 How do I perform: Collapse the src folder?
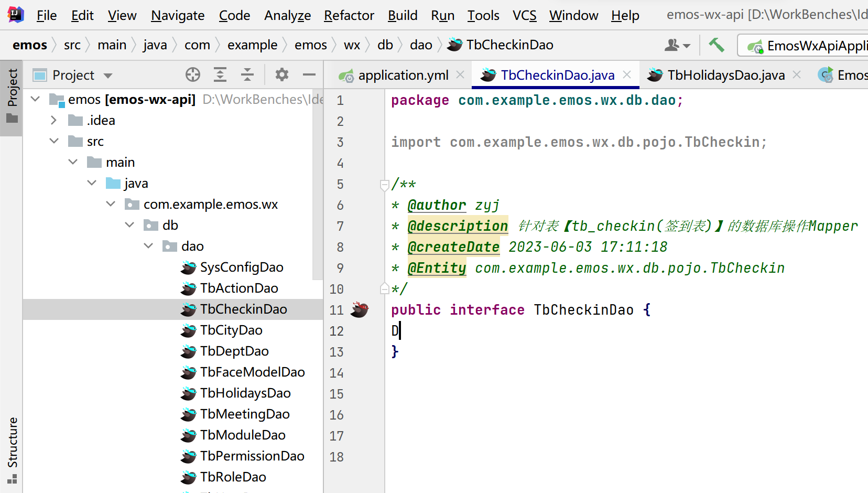pyautogui.click(x=54, y=141)
